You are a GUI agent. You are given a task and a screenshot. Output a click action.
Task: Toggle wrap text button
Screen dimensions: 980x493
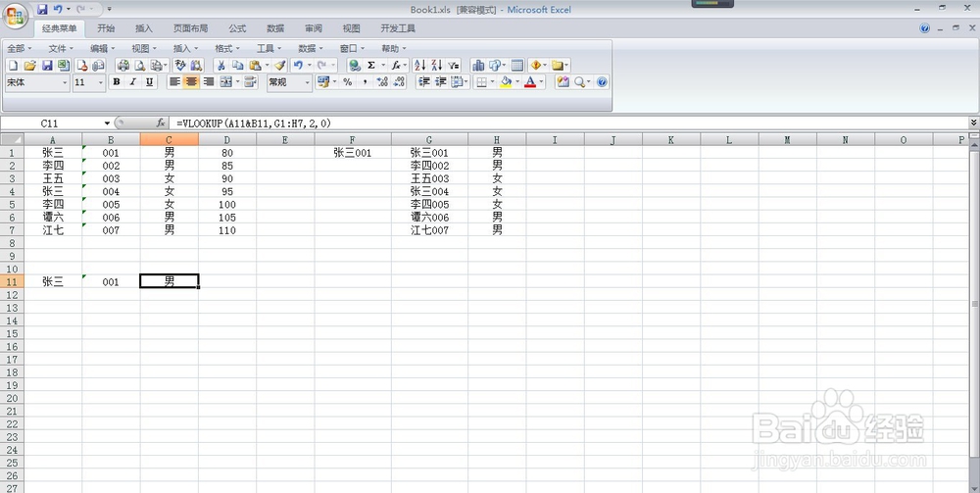click(250, 82)
